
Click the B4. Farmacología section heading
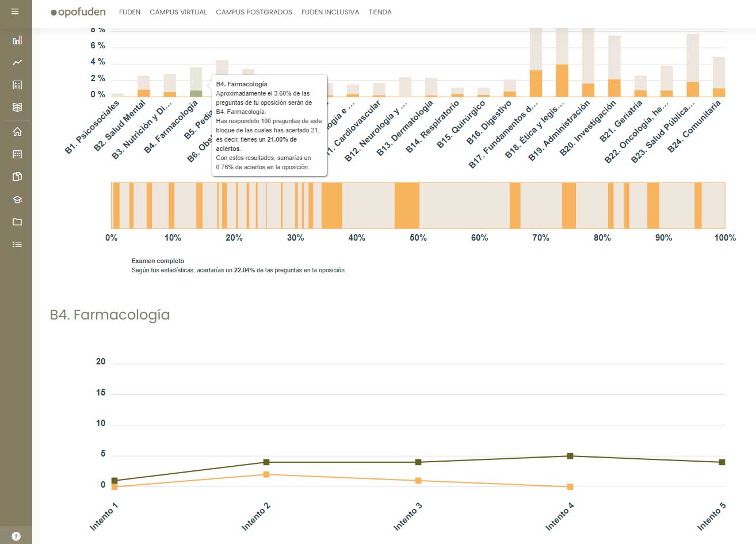click(x=110, y=315)
